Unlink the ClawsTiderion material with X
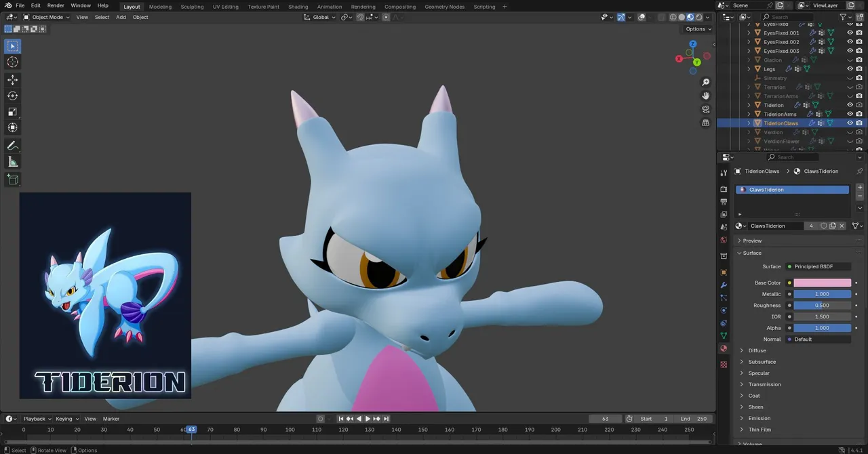 pos(842,226)
